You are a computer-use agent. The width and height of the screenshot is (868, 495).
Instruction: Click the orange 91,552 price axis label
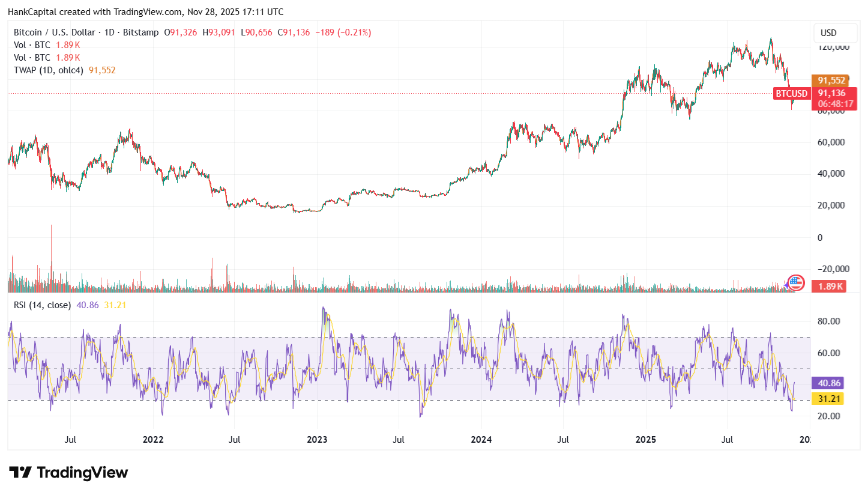[830, 80]
